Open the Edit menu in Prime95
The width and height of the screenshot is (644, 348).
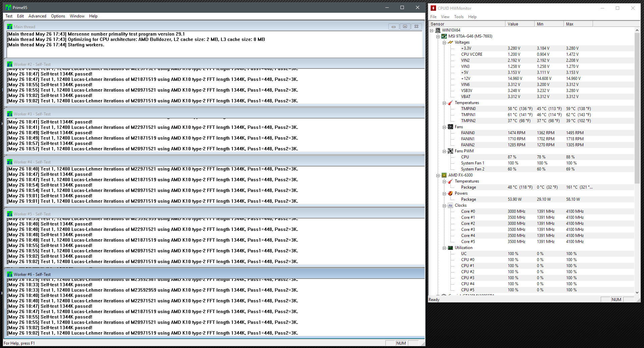[x=20, y=16]
